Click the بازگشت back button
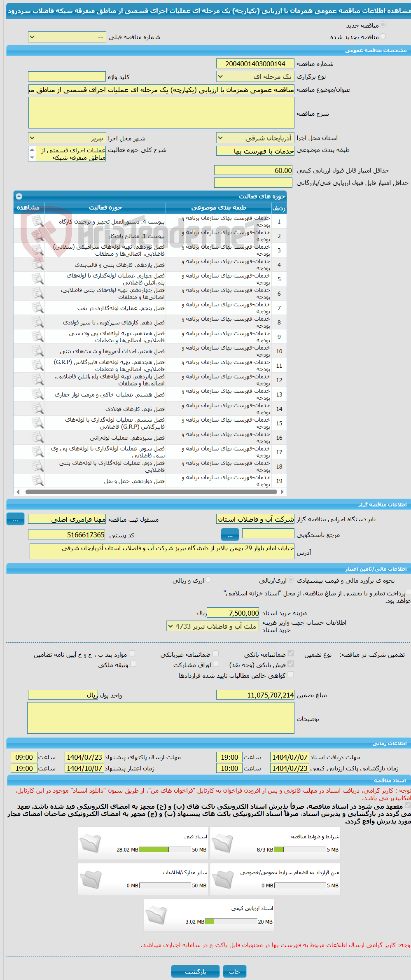Image resolution: width=411 pixels, height=980 pixels. tap(196, 971)
